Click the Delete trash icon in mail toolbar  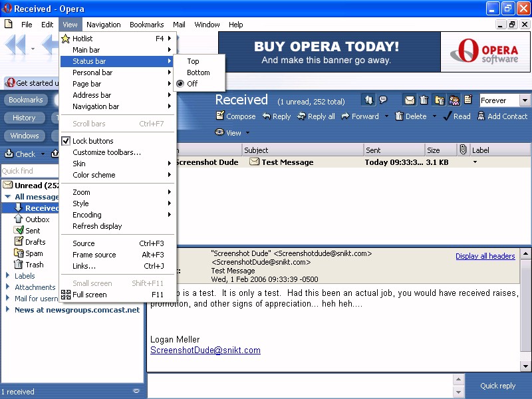click(x=399, y=116)
